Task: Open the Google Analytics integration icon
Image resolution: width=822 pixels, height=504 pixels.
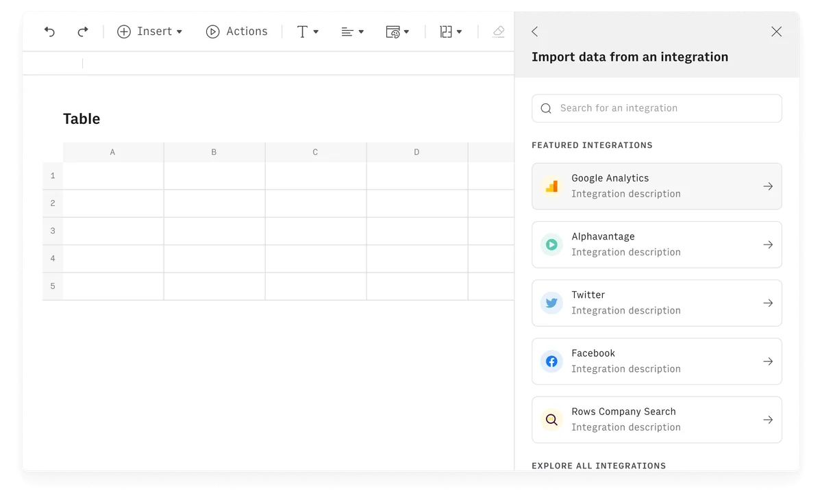Action: point(551,186)
